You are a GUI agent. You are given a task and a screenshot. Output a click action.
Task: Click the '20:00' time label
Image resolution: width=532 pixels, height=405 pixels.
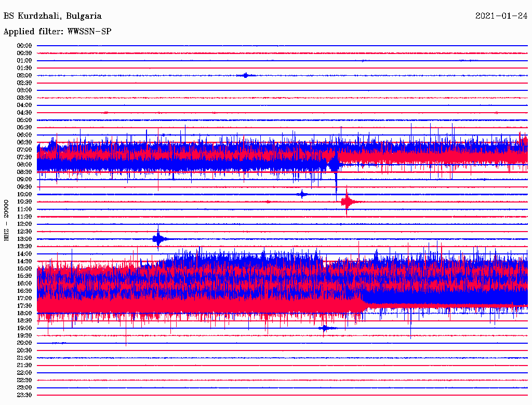tap(24, 343)
